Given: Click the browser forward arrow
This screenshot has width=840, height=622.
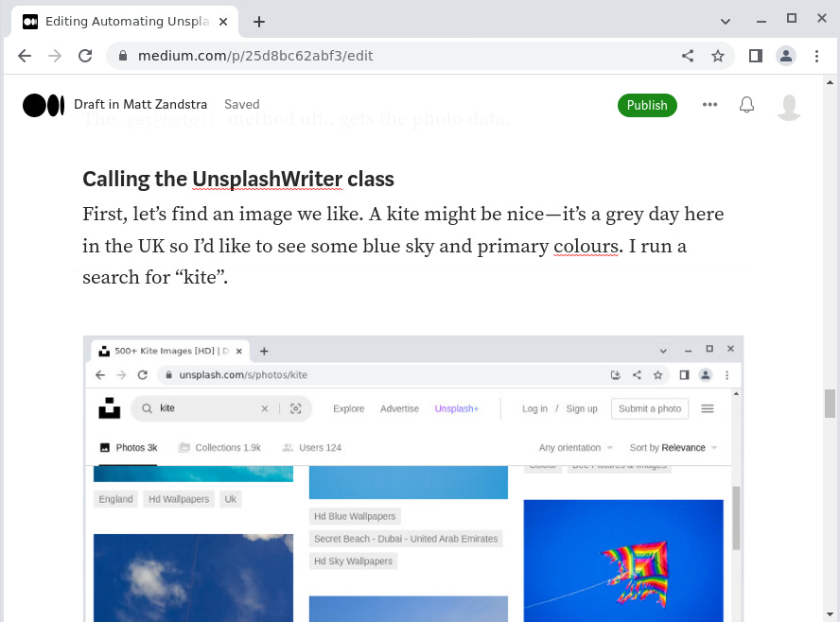Looking at the screenshot, I should [55, 56].
